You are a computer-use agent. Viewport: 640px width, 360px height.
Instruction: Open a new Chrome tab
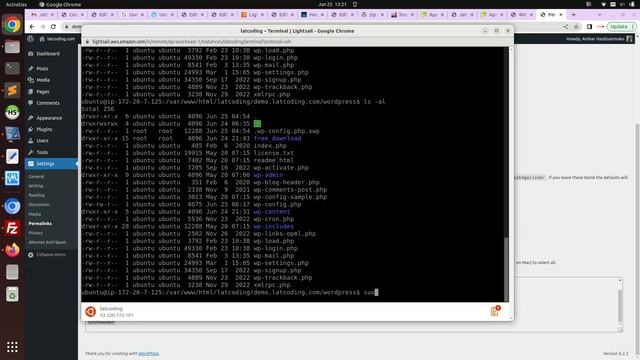[573, 14]
